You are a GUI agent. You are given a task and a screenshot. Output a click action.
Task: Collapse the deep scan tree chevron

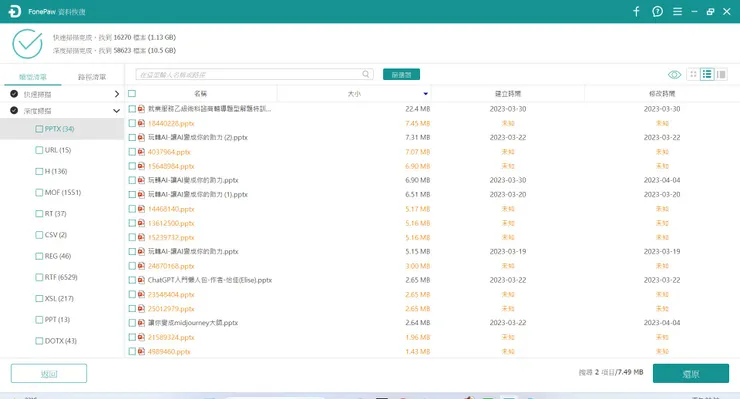pyautogui.click(x=117, y=111)
